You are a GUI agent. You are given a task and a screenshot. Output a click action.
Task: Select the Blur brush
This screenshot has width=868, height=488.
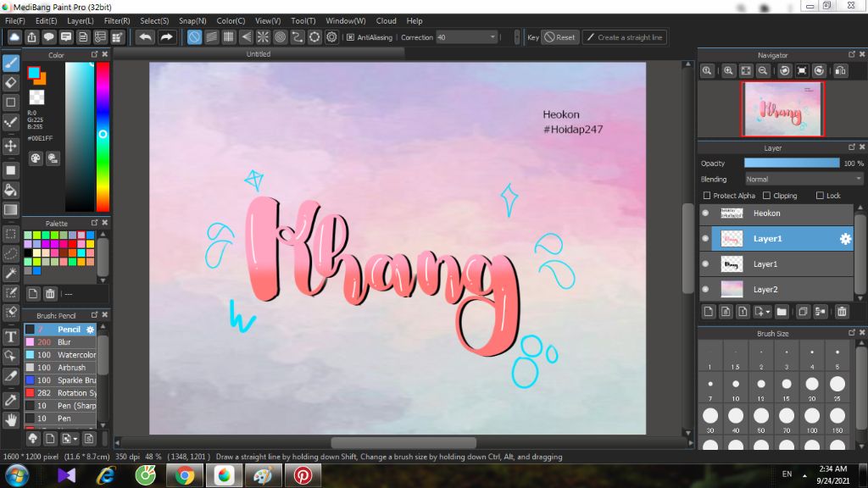pos(60,342)
